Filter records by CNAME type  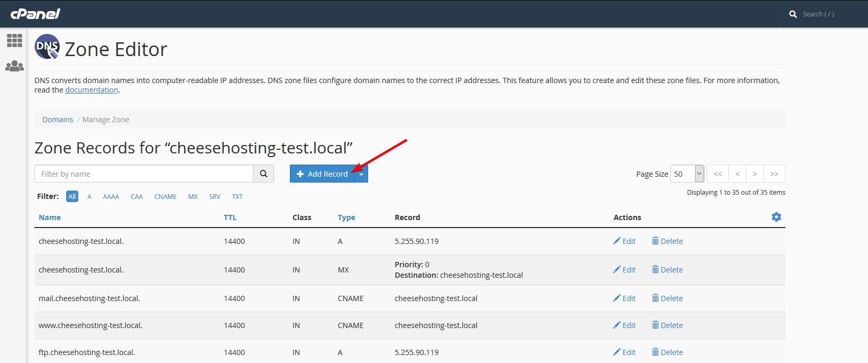point(165,196)
